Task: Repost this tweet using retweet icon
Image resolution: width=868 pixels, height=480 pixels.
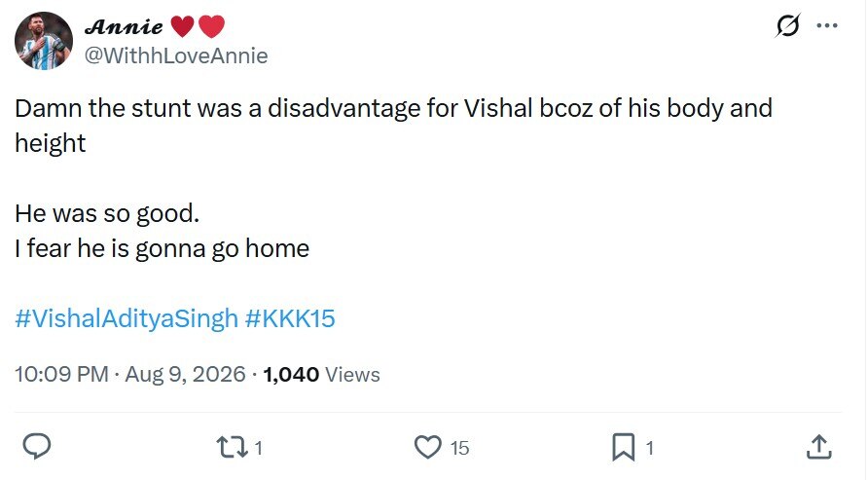Action: pyautogui.click(x=232, y=447)
